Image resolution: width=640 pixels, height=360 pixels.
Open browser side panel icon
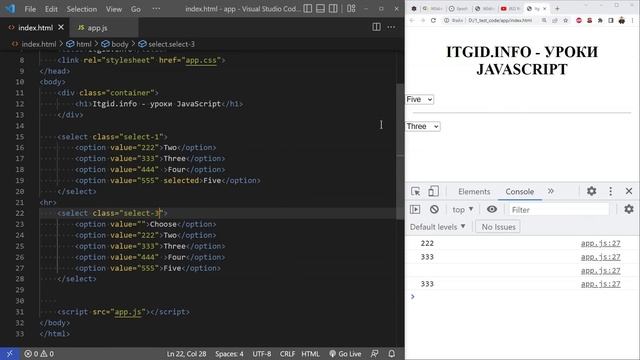point(611,20)
